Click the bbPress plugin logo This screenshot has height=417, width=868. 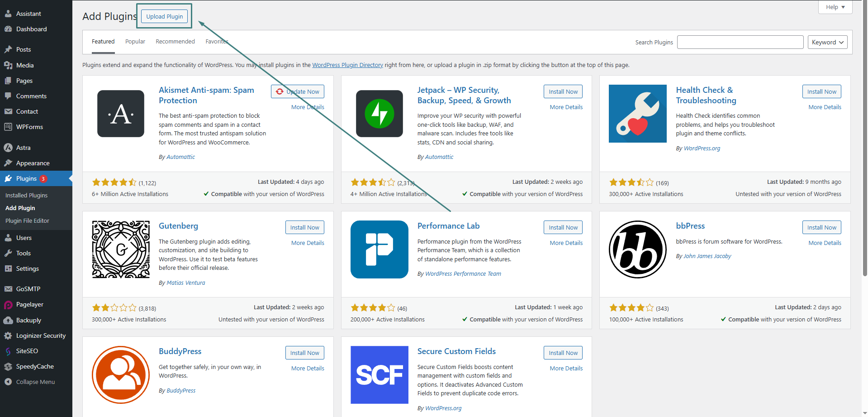click(638, 249)
